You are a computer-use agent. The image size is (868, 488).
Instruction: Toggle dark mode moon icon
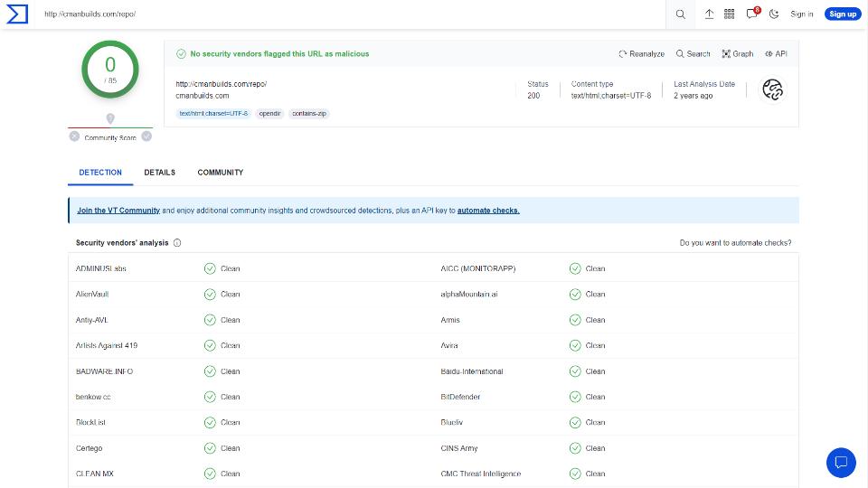click(x=774, y=14)
